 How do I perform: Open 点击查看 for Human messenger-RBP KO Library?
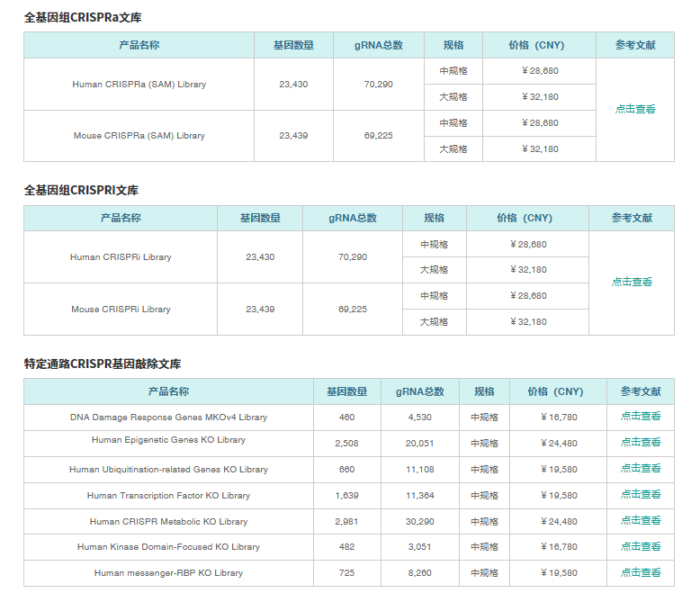pos(641,572)
